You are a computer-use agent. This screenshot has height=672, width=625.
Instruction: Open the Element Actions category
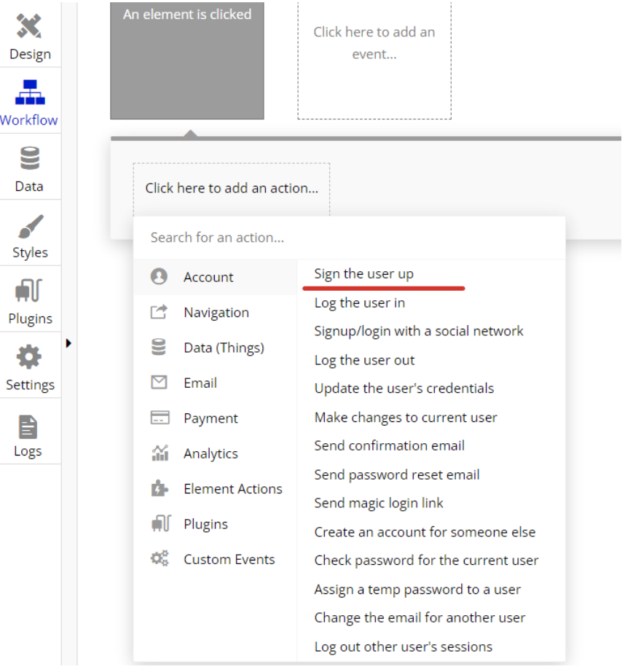232,489
